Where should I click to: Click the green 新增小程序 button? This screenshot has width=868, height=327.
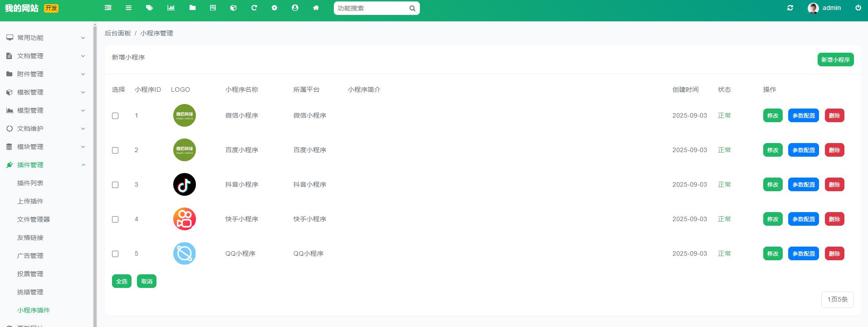(835, 59)
